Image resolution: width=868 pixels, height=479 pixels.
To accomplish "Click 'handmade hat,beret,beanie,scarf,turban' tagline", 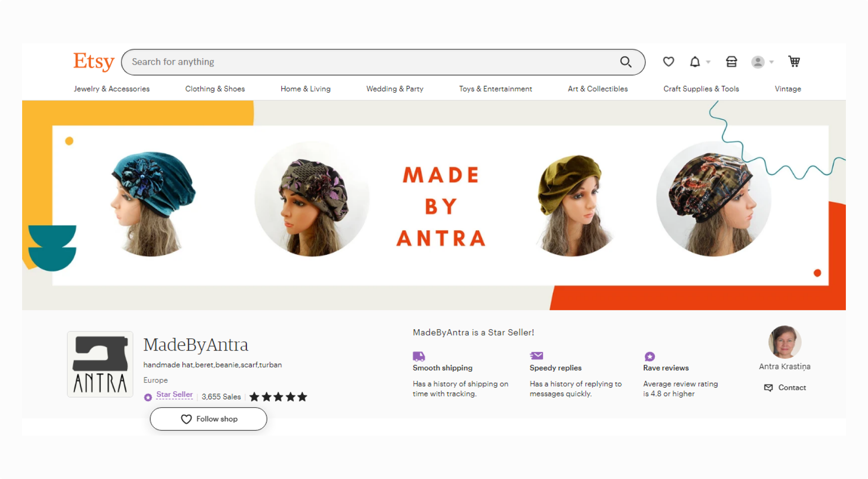I will 213,365.
